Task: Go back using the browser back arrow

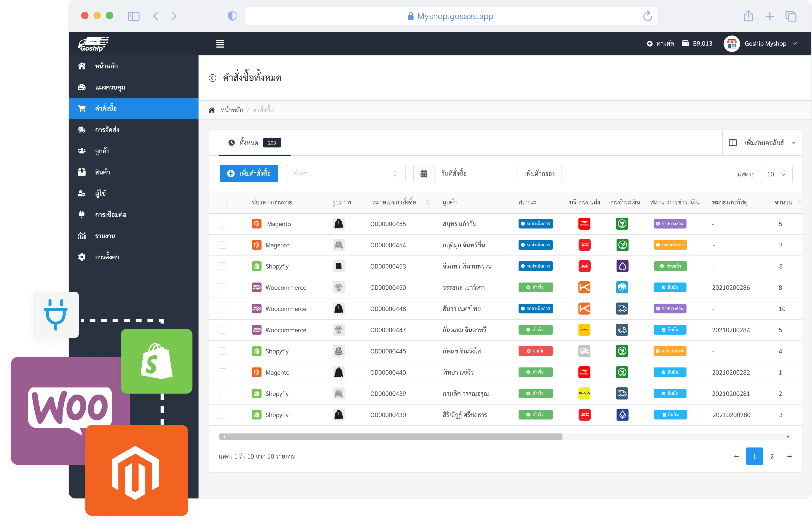Action: pyautogui.click(x=156, y=16)
